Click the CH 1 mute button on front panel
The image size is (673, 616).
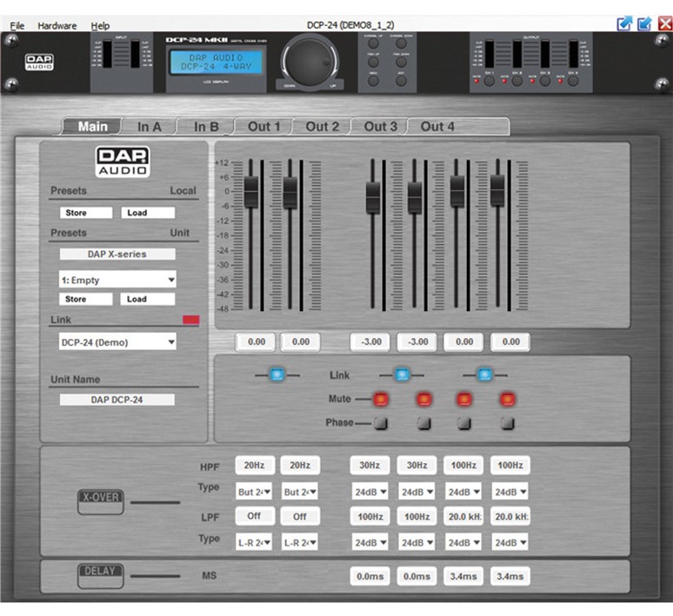click(x=490, y=81)
